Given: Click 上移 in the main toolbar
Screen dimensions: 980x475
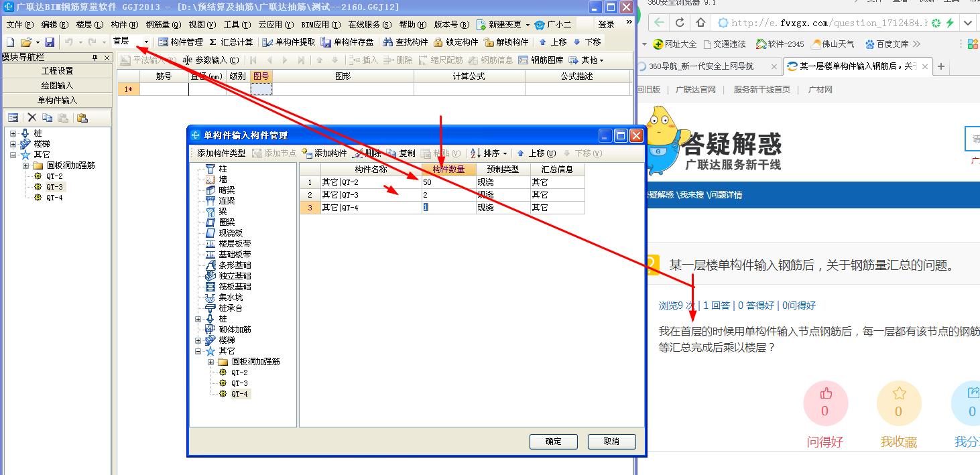Looking at the screenshot, I should [553, 42].
